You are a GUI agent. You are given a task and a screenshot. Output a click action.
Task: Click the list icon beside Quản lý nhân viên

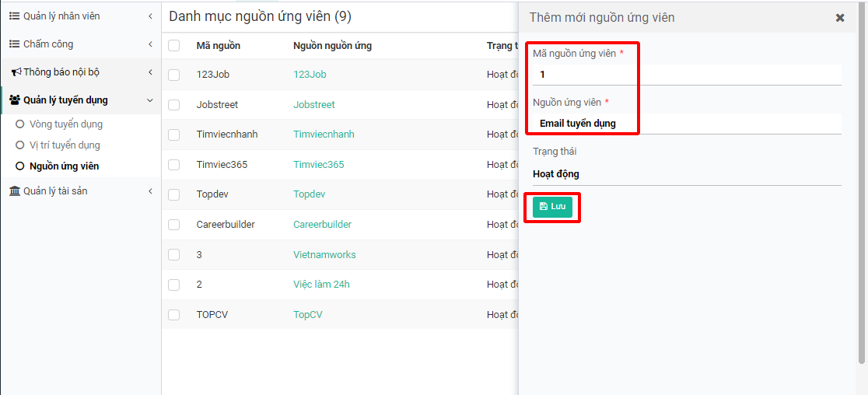14,16
